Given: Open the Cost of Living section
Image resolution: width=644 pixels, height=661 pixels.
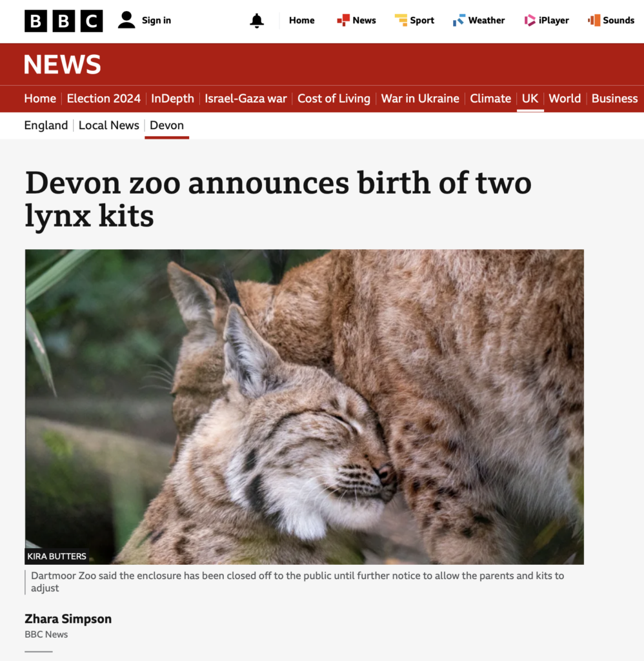Looking at the screenshot, I should tap(334, 99).
